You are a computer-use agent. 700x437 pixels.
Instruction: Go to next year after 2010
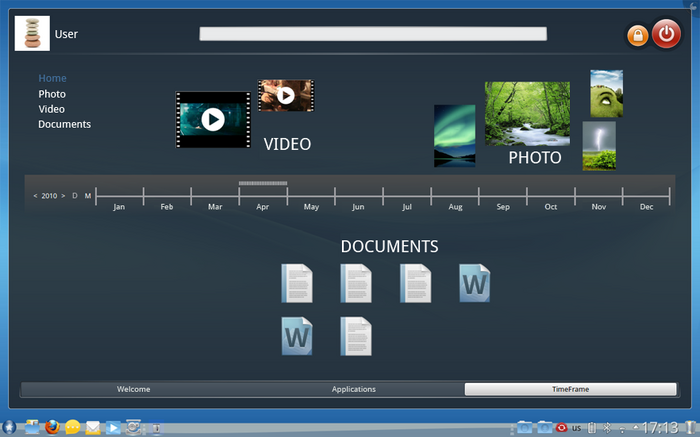pos(63,196)
